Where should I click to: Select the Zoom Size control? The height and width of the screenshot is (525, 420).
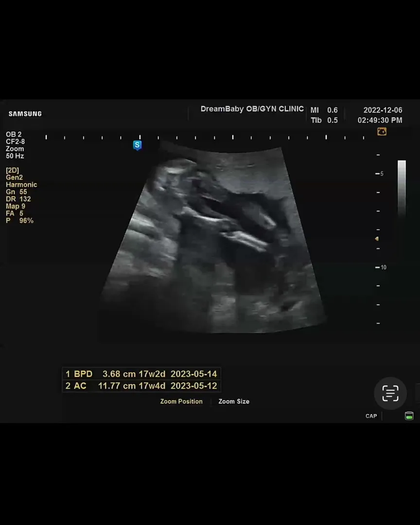234,402
